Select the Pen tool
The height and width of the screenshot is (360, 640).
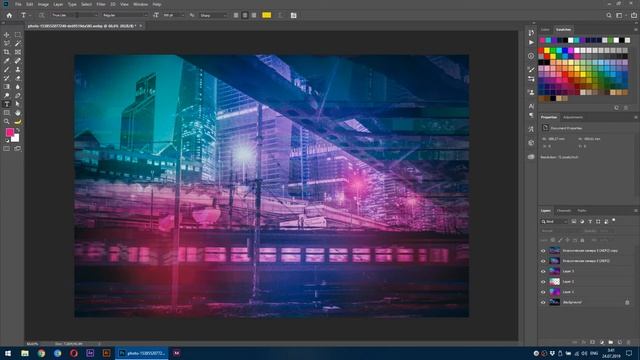click(18, 96)
